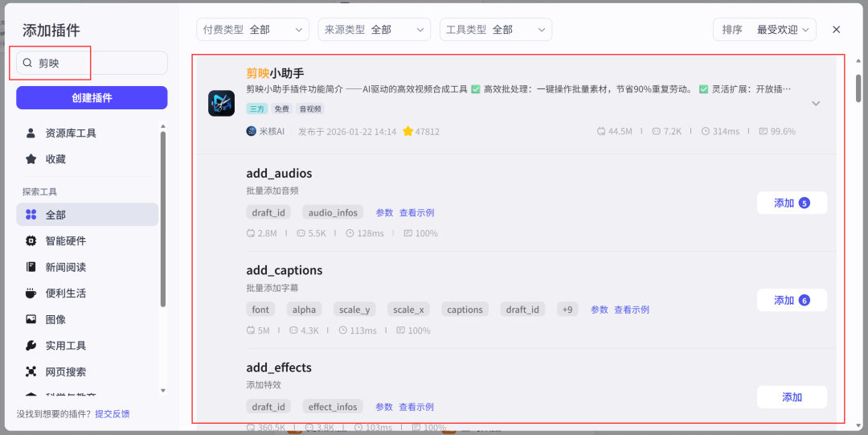Screen dimensions: 868x435
Task: Click the 便利生活 coffee cup icon
Action: pyautogui.click(x=31, y=293)
